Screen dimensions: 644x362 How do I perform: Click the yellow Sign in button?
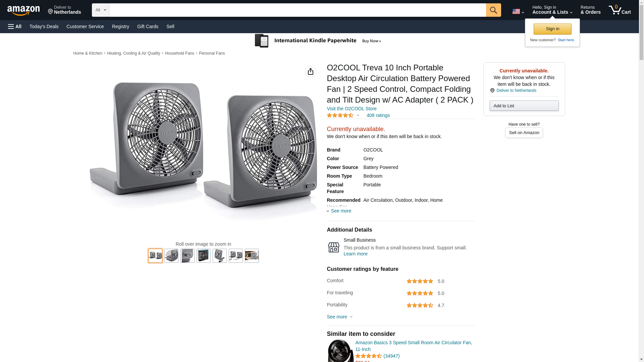point(552,29)
